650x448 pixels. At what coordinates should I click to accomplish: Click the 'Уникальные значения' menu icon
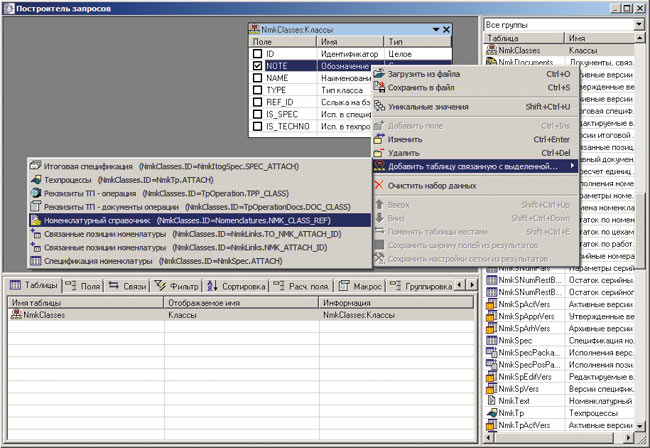pos(379,106)
